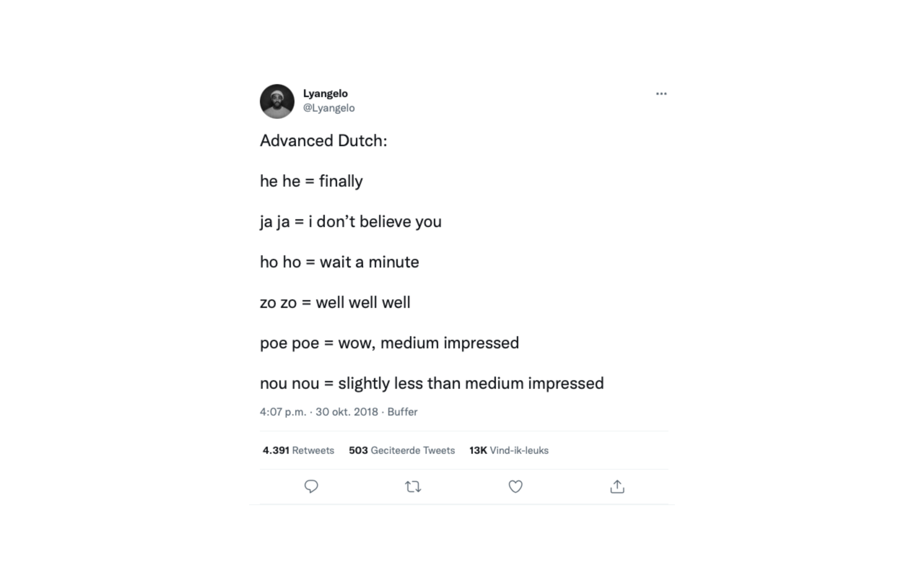Click the Buffer source label
The width and height of the screenshot is (924, 578).
click(402, 412)
